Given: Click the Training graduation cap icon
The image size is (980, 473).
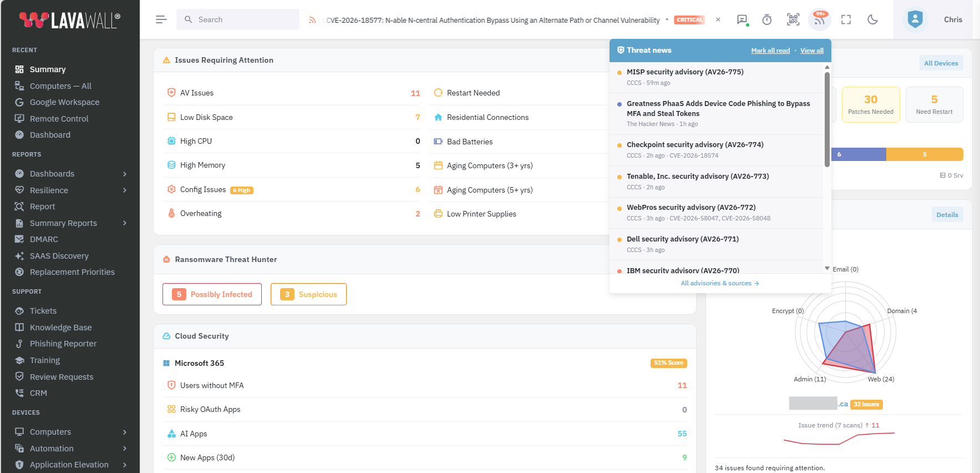Looking at the screenshot, I should tap(19, 360).
